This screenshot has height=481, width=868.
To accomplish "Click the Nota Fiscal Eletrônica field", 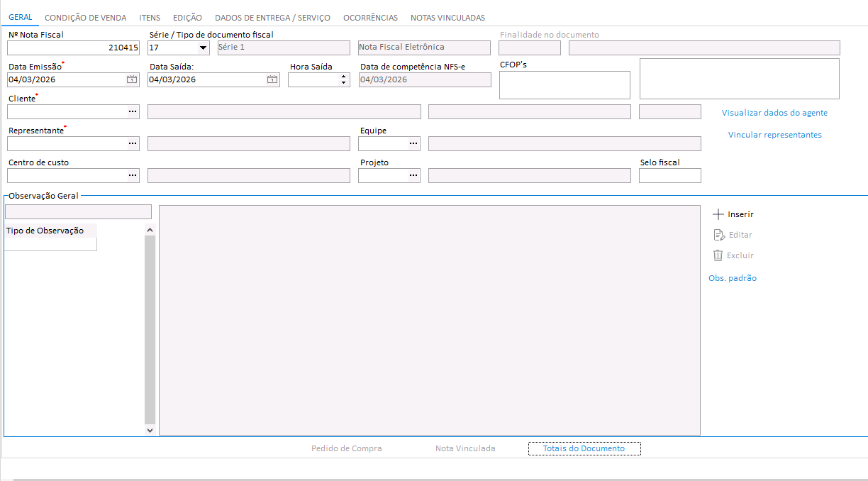I will click(424, 48).
